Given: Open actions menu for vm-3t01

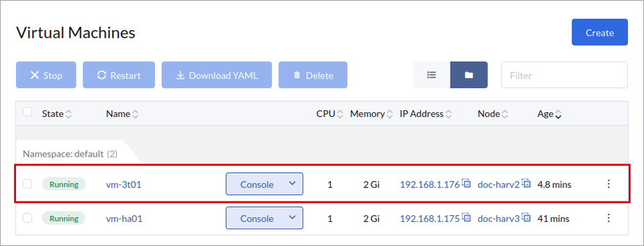Looking at the screenshot, I should [608, 184].
